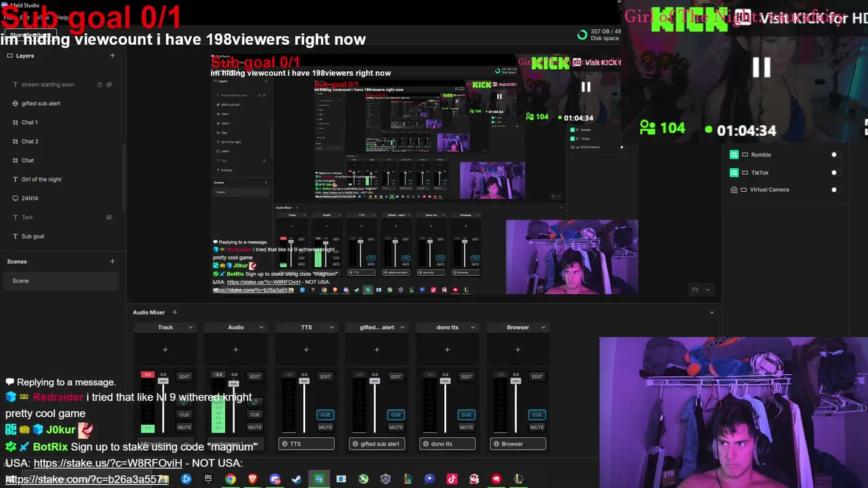Open the Track channel dropdown
This screenshot has height=488, width=868.
(x=191, y=327)
